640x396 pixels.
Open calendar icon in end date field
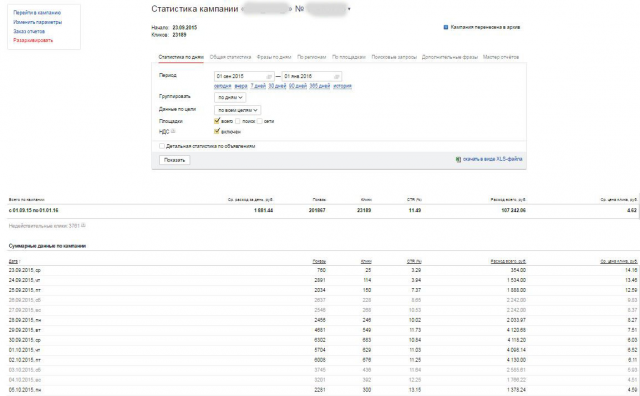[336, 77]
